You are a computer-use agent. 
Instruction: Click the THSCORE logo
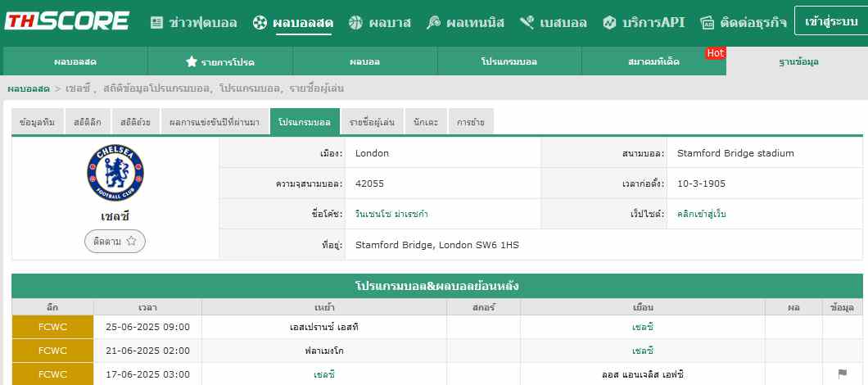tap(67, 21)
